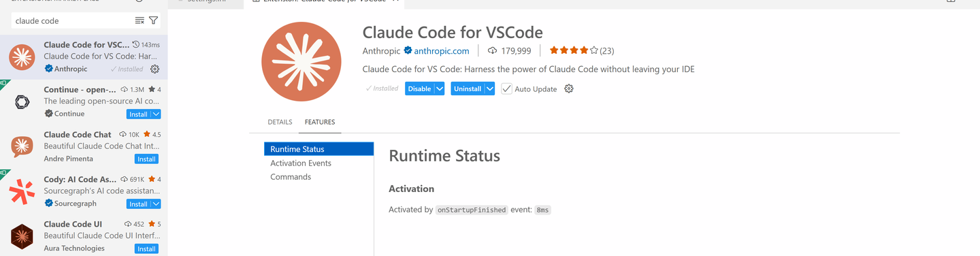Click the star rating for Claude Code
Image resolution: width=980 pixels, height=256 pixels.
click(x=574, y=50)
